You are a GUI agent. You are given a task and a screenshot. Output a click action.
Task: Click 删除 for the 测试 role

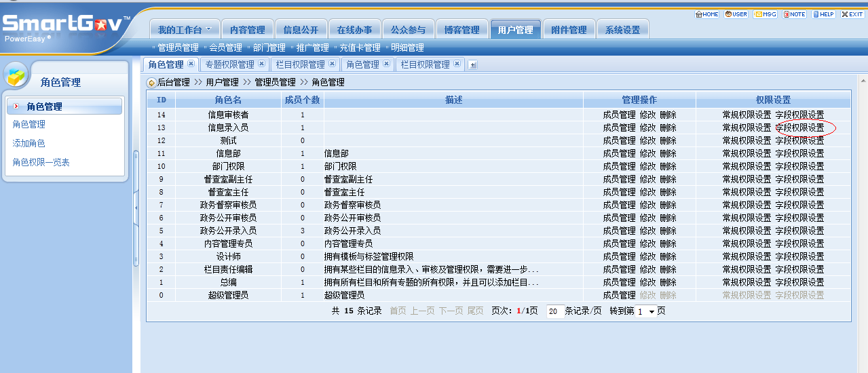668,140
